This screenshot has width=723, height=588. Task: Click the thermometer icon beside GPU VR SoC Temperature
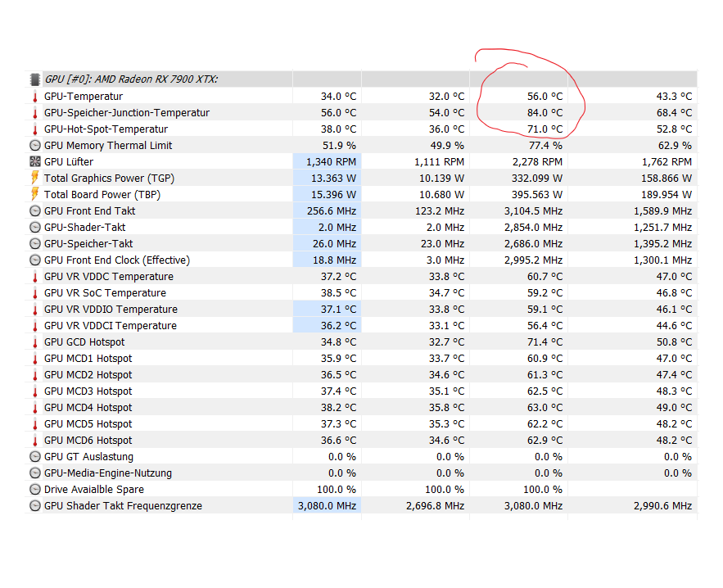pyautogui.click(x=34, y=293)
